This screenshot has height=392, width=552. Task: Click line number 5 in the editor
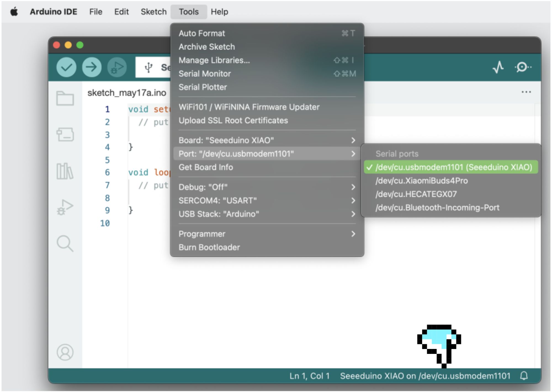tap(107, 160)
